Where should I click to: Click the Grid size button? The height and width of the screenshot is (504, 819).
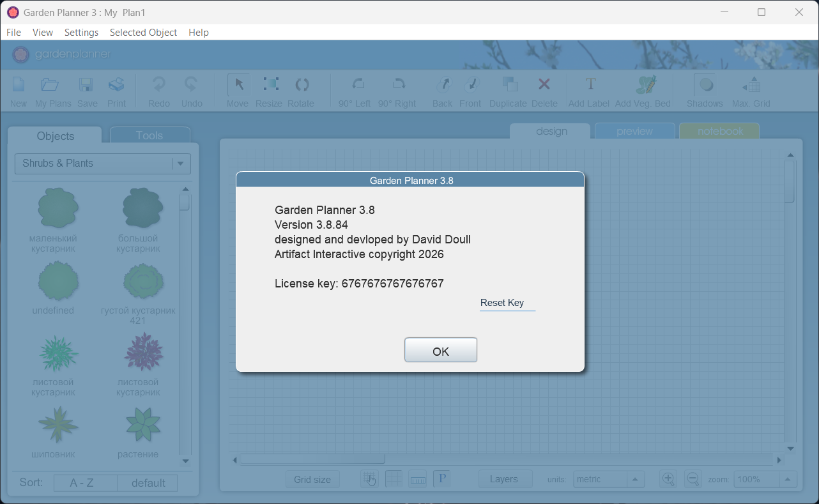(x=312, y=480)
